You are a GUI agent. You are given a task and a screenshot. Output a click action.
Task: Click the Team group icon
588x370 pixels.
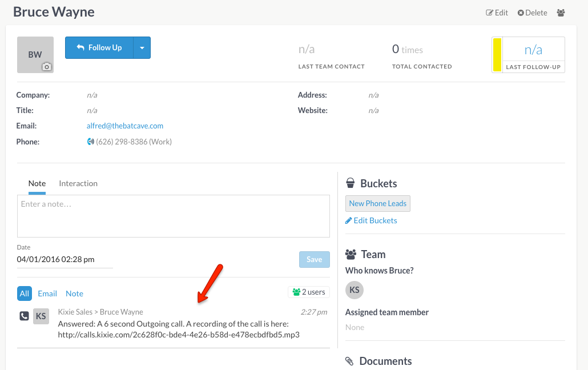click(351, 255)
